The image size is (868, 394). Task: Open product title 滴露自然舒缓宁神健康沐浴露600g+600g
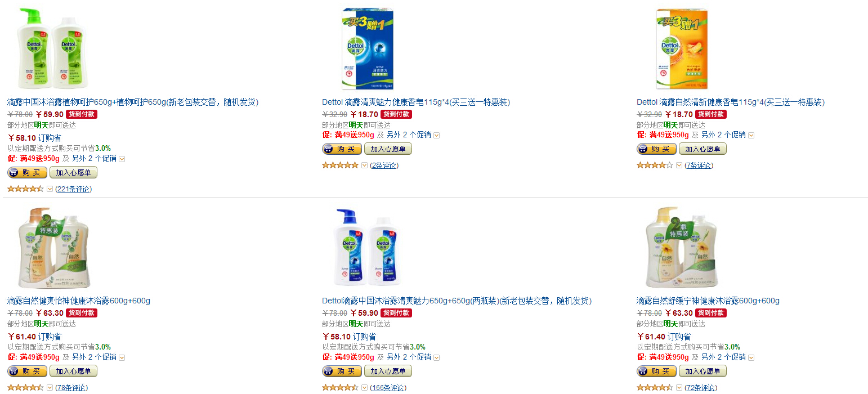pos(708,301)
